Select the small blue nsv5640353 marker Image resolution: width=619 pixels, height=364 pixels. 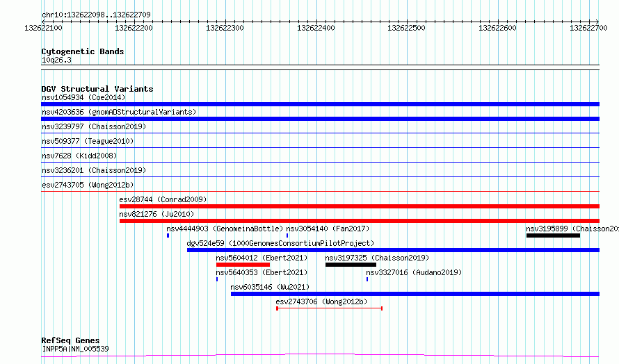pos(217,279)
